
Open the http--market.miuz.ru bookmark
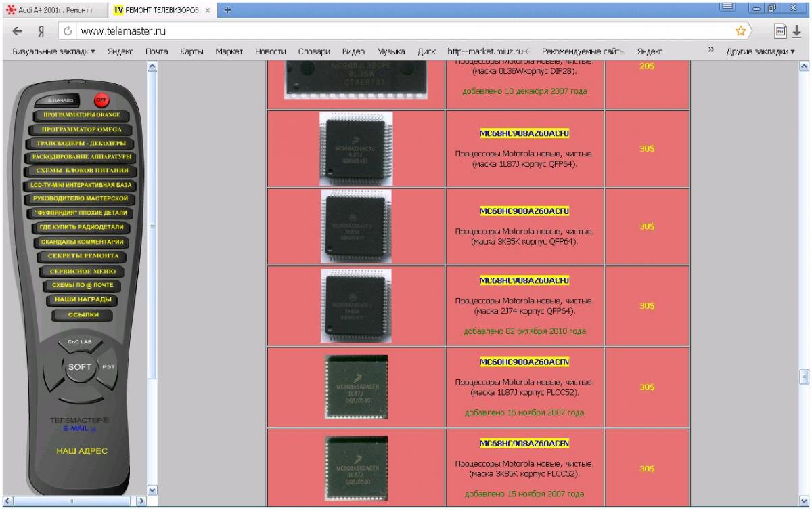coord(489,51)
